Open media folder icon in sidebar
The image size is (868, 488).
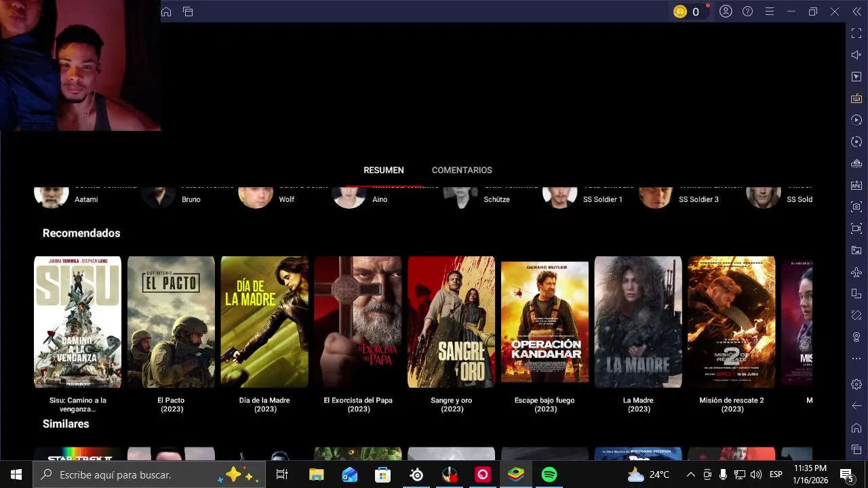(x=856, y=250)
